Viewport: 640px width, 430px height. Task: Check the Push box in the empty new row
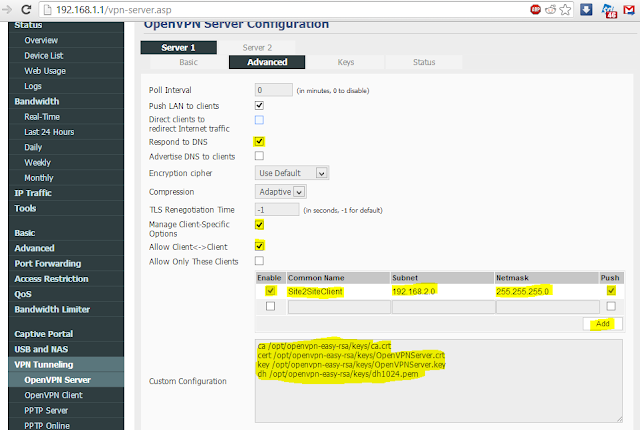tap(611, 306)
